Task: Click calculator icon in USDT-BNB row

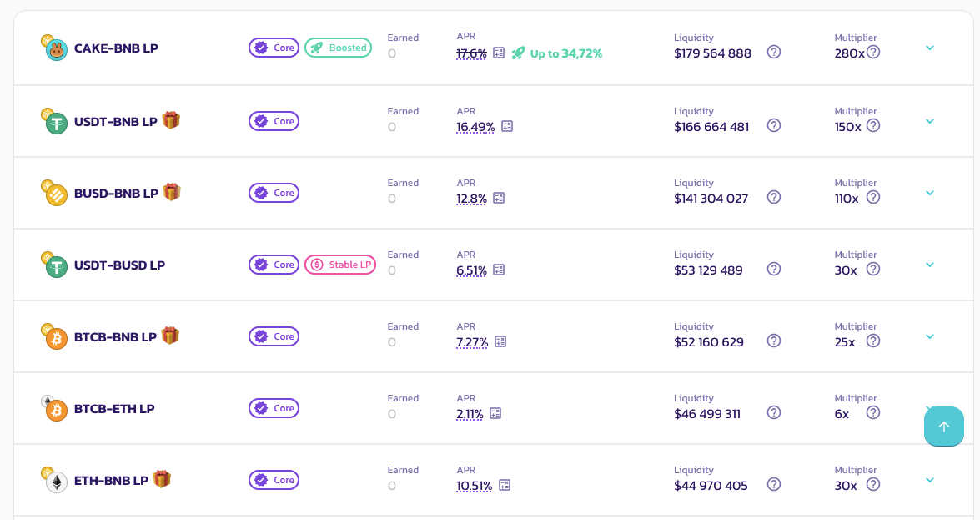Action: coord(507,127)
